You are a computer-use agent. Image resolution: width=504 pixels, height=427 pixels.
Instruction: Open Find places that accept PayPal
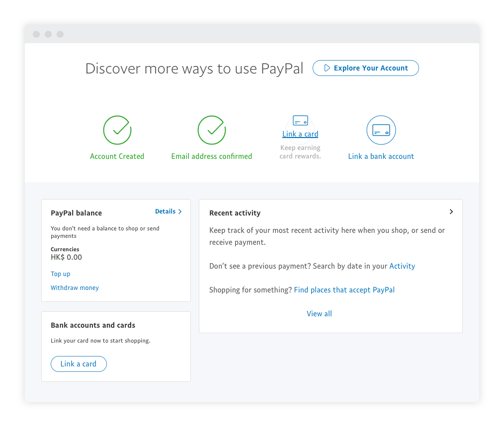(x=344, y=290)
